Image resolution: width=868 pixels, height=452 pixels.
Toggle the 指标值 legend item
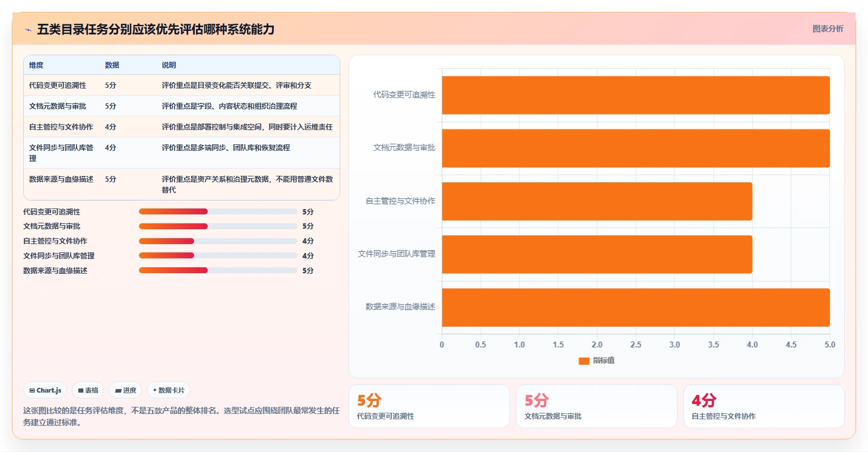(x=597, y=361)
